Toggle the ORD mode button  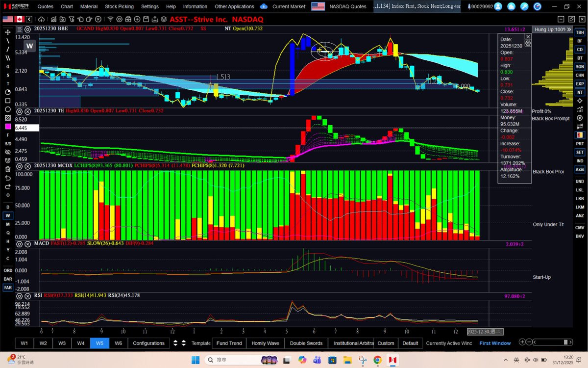coord(8,270)
